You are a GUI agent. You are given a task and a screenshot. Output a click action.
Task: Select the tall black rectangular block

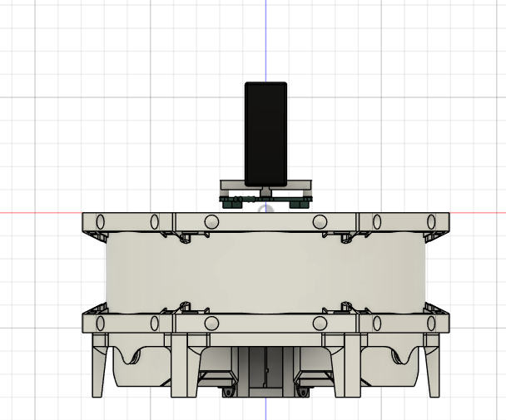[266, 134]
